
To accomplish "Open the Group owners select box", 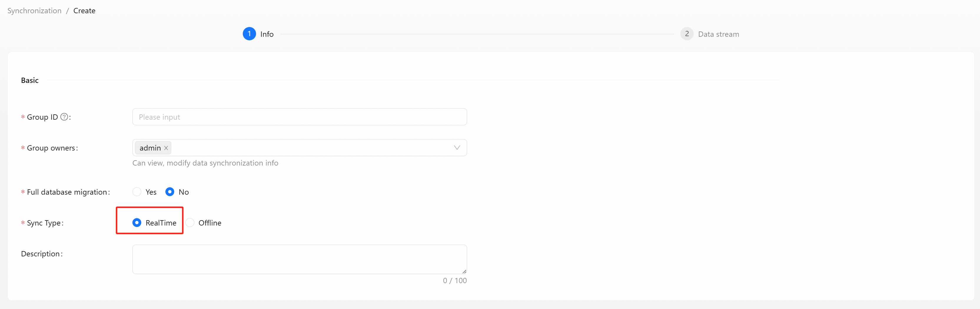I will pos(304,148).
